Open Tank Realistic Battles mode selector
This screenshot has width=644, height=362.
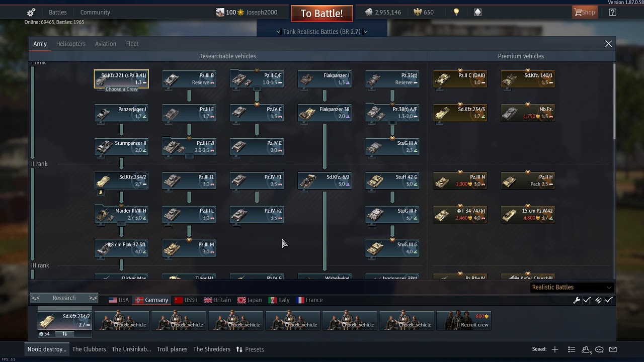pos(322,32)
